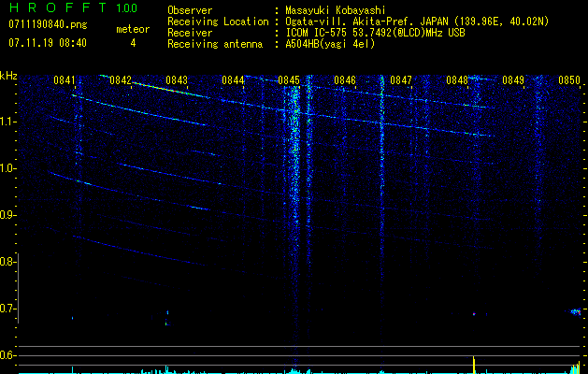Click the Receiver field label
This screenshot has width=588, height=374.
[190, 33]
